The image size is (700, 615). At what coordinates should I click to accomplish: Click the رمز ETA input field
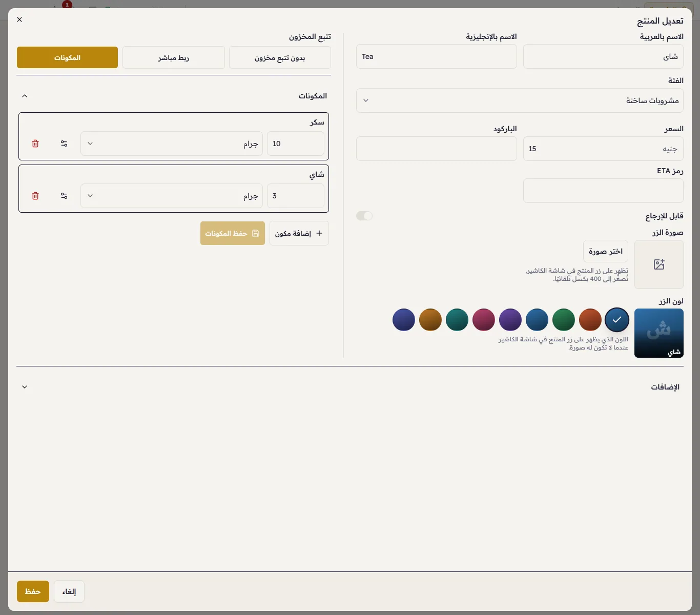point(603,191)
